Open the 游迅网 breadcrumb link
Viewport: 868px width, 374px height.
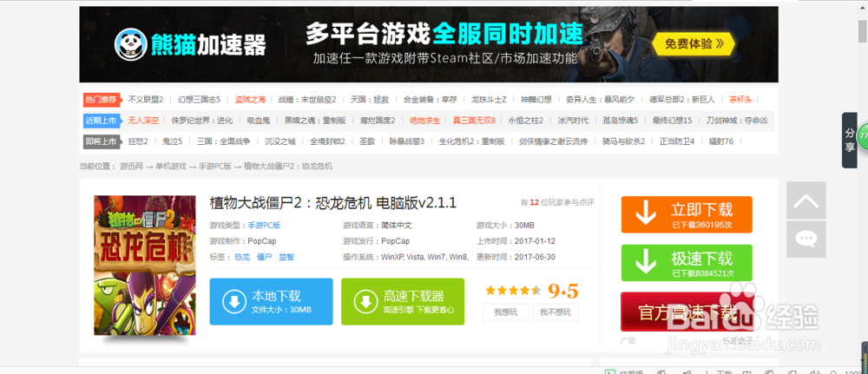(x=131, y=166)
